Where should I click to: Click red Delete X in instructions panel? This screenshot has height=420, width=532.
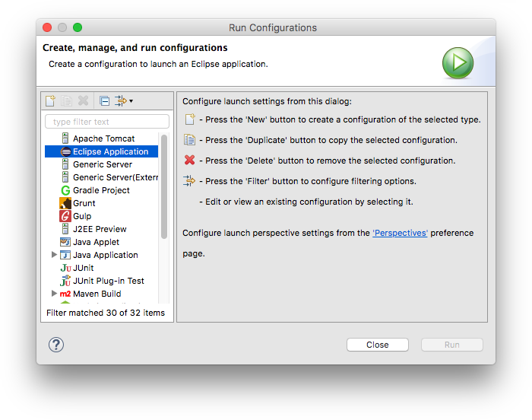190,160
